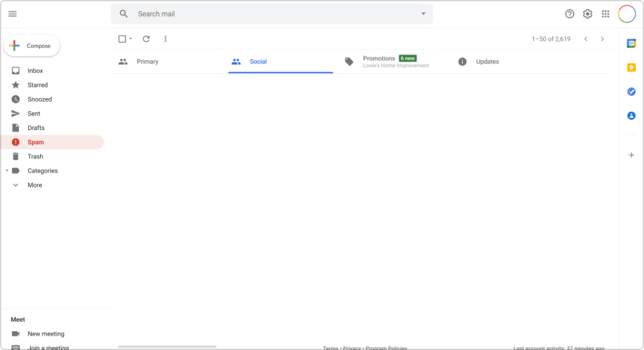
Task: Open Google Keep in side panel
Action: [x=631, y=68]
